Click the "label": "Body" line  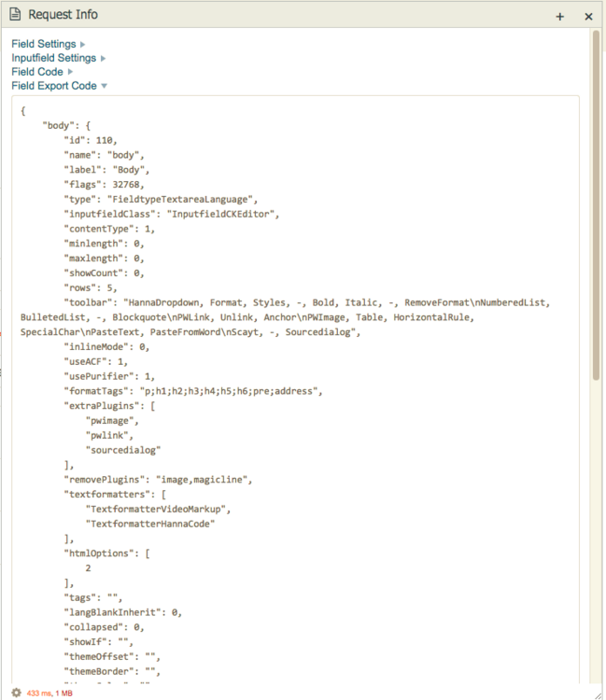[106, 170]
